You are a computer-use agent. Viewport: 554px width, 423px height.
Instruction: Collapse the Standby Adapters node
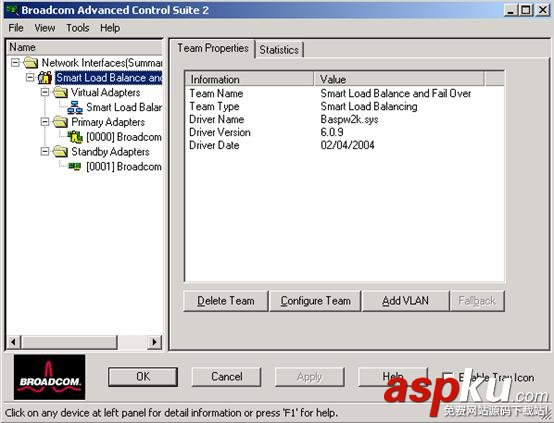[x=45, y=152]
